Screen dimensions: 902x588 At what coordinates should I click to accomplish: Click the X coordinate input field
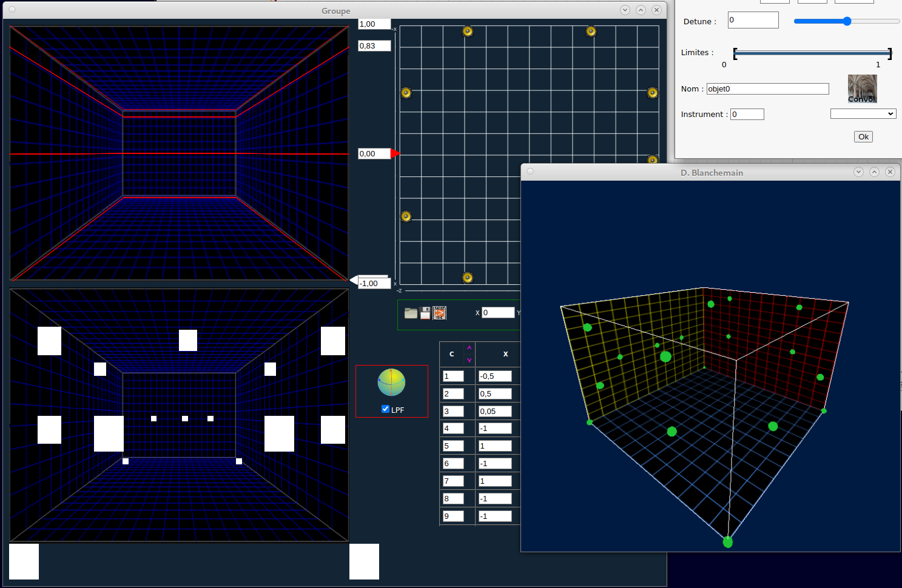(498, 313)
